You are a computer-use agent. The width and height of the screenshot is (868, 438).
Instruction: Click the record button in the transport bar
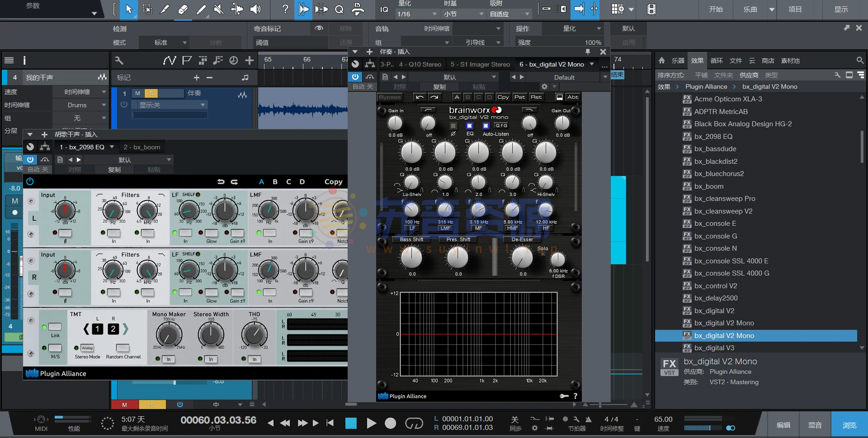(390, 423)
